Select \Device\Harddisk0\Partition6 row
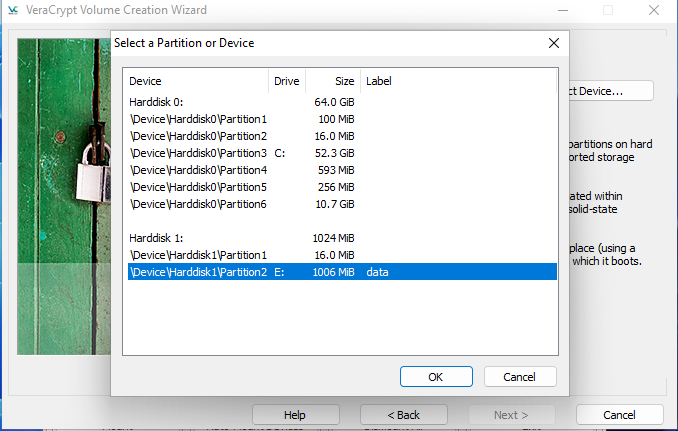 pos(342,204)
